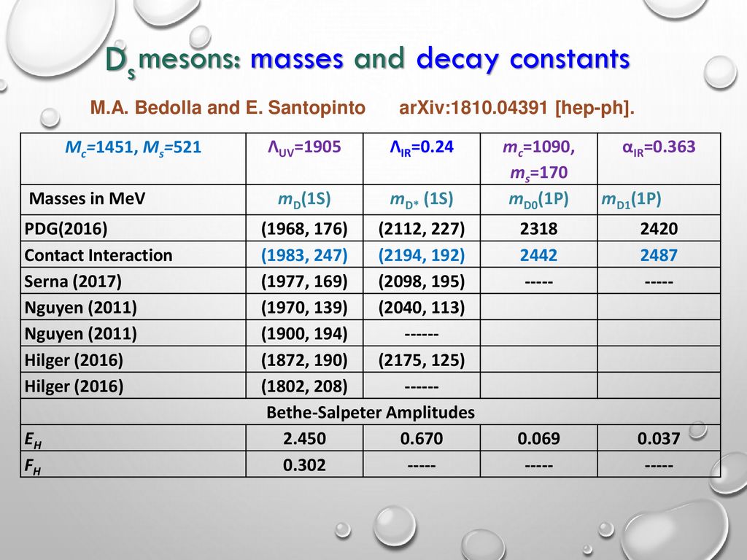Viewport: 747px width, 560px height.
Task: Select the cell "mc=1090, ms=170"
Action: [539, 160]
